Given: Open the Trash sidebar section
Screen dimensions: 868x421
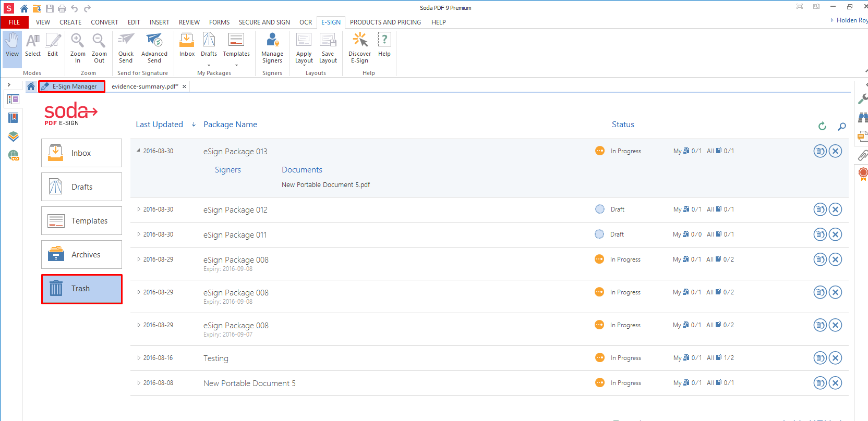Looking at the screenshot, I should [x=81, y=289].
